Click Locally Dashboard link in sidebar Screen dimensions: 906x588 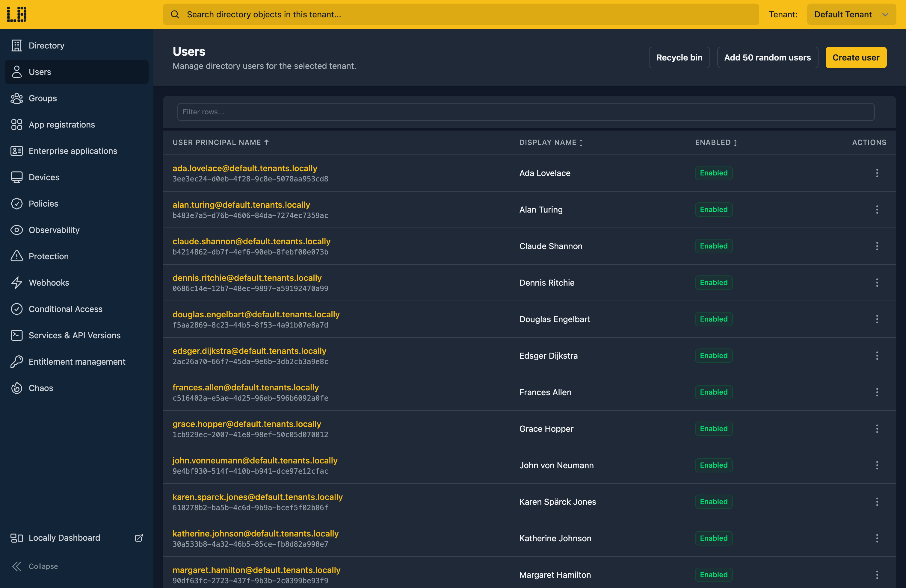click(x=76, y=537)
